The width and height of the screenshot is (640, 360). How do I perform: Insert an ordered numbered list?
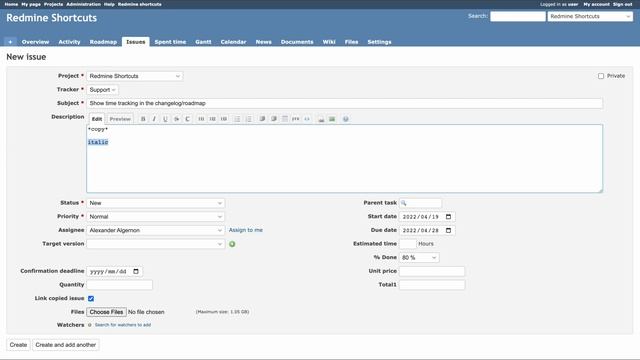[248, 119]
